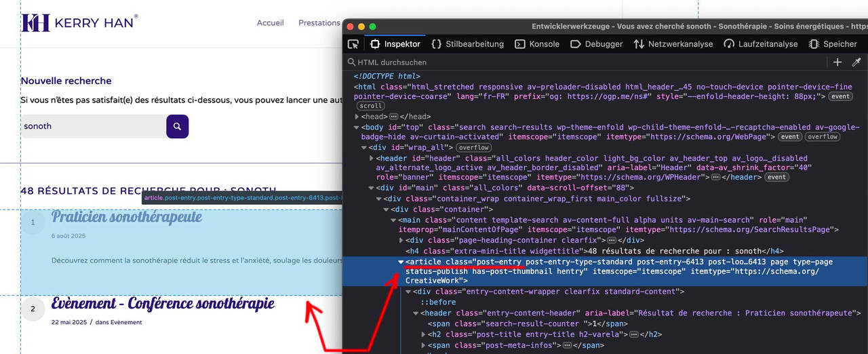Collapse the entry-content-wrapper div node
Screen dimensions: 868x354
click(409, 292)
